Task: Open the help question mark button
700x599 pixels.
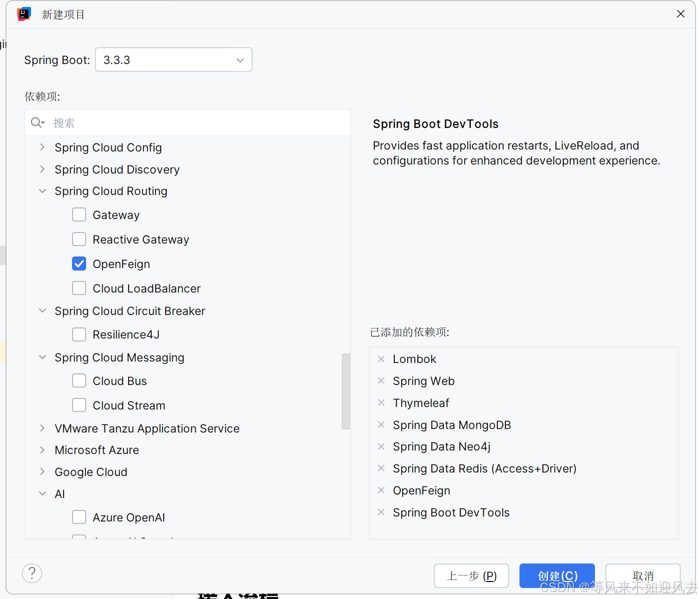Action: (x=32, y=573)
